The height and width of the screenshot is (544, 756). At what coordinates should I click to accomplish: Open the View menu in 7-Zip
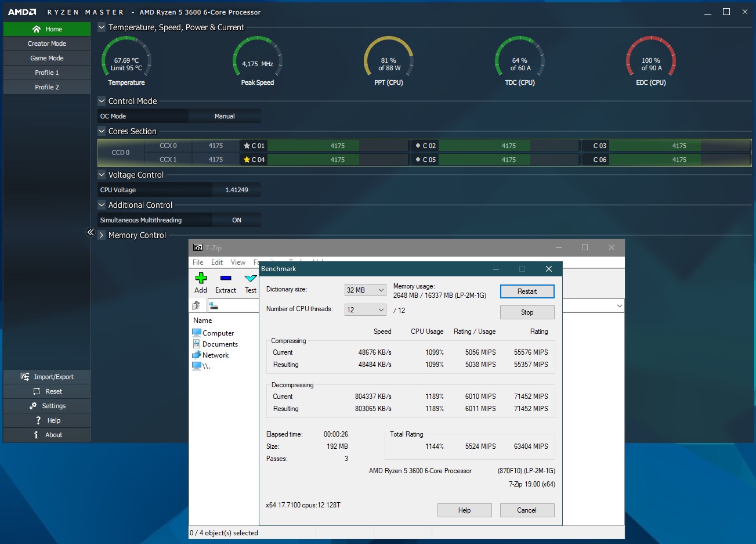point(238,262)
